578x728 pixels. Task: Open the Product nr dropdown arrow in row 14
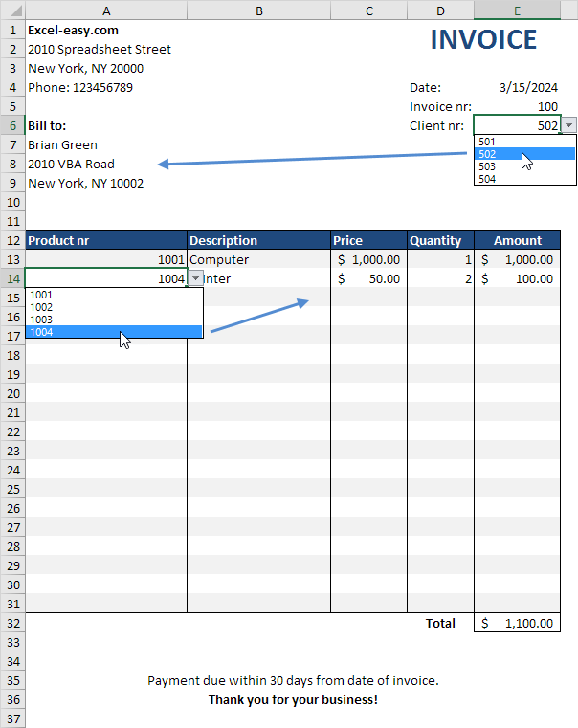click(x=195, y=278)
